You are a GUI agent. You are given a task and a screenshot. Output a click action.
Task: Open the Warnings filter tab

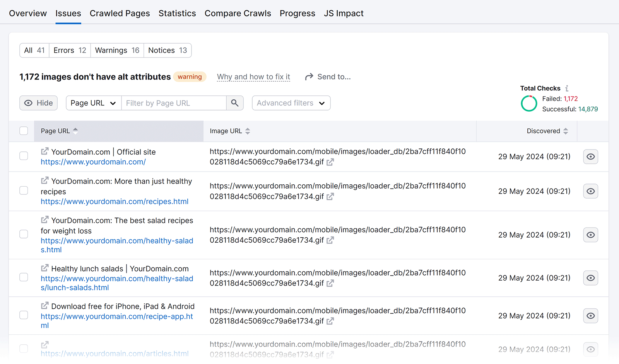tap(116, 50)
